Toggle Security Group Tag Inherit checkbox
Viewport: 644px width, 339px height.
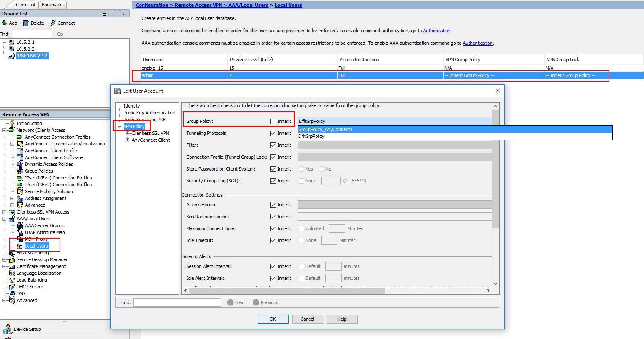(x=273, y=181)
